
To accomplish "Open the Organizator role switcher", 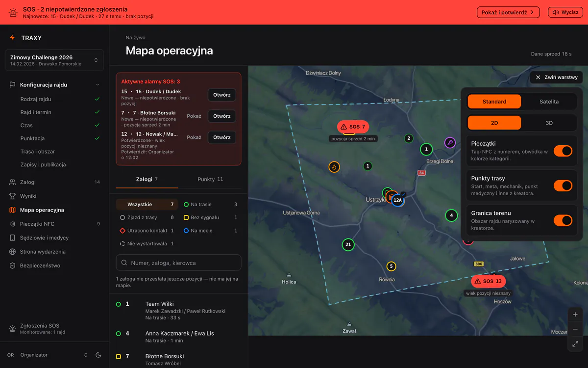I will [48, 355].
